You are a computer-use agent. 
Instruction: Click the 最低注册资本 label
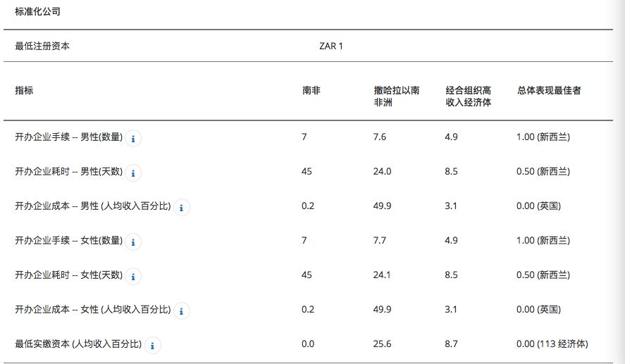click(42, 46)
